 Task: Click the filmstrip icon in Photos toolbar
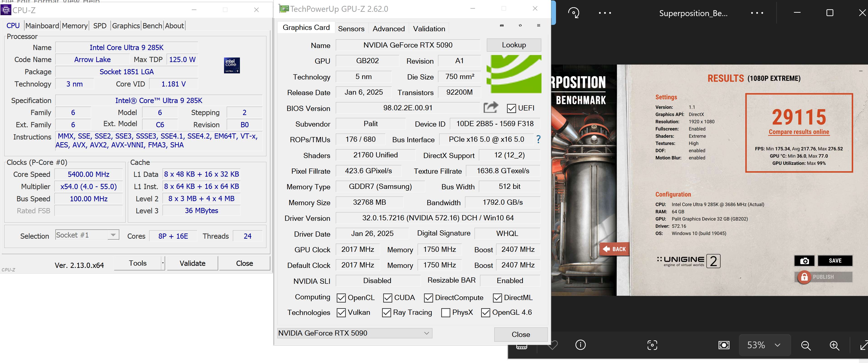point(522,347)
